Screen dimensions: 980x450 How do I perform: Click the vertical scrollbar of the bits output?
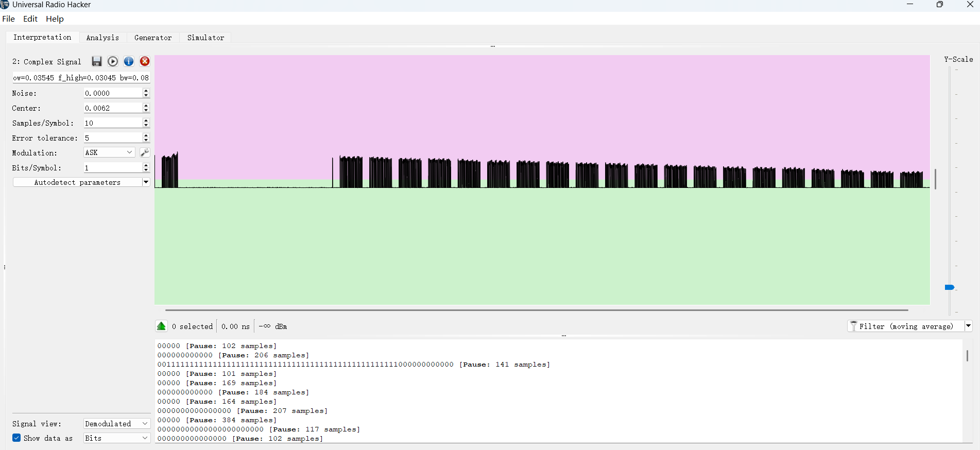coord(967,356)
